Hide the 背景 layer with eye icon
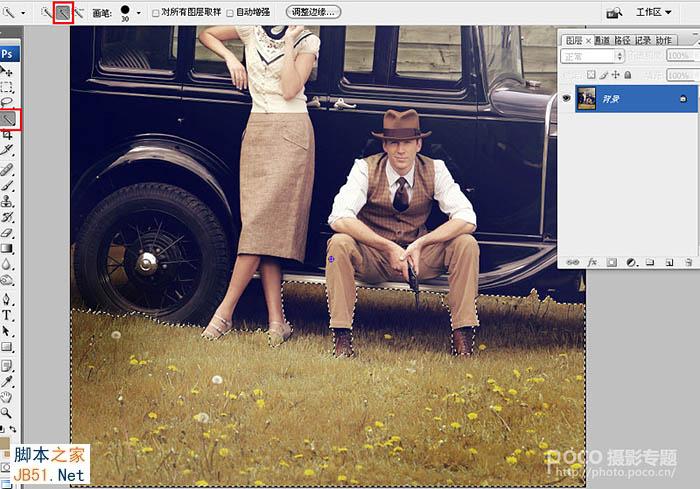Viewport: 700px width, 489px height. coord(567,98)
